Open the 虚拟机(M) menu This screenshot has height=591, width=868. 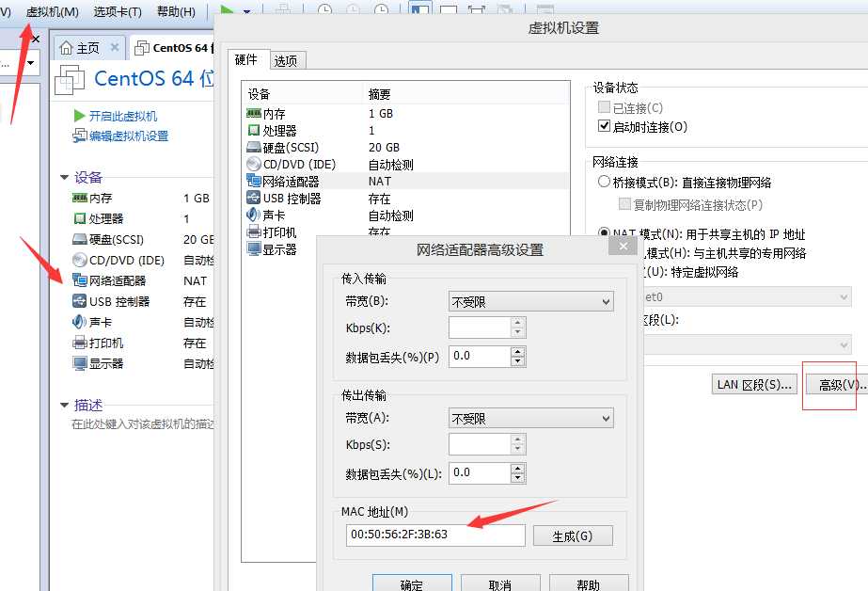coord(52,11)
